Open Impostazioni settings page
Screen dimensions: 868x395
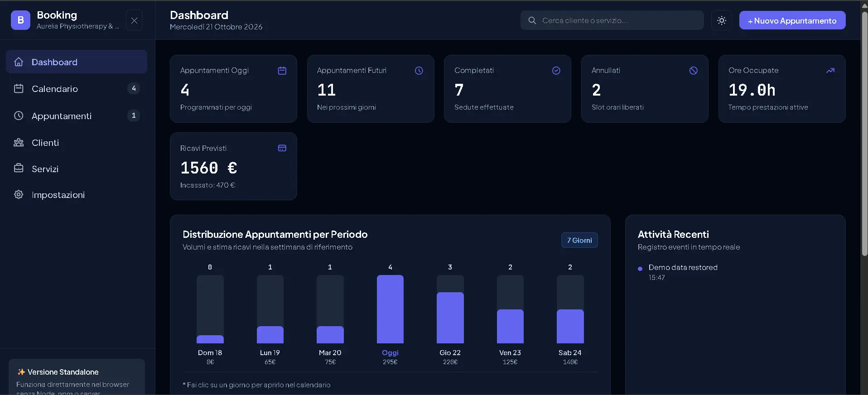[77, 195]
